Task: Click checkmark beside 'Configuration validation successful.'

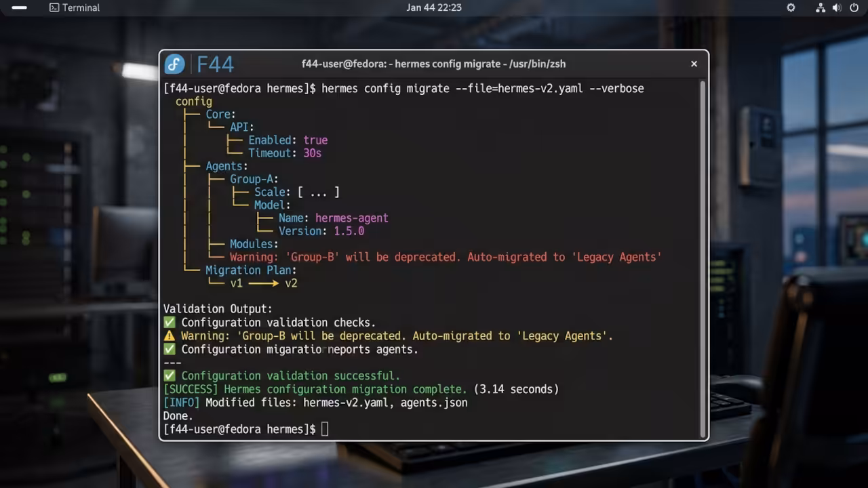Action: 169,375
